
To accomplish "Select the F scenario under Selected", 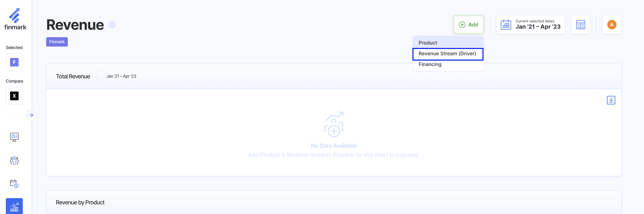I will coord(14,62).
